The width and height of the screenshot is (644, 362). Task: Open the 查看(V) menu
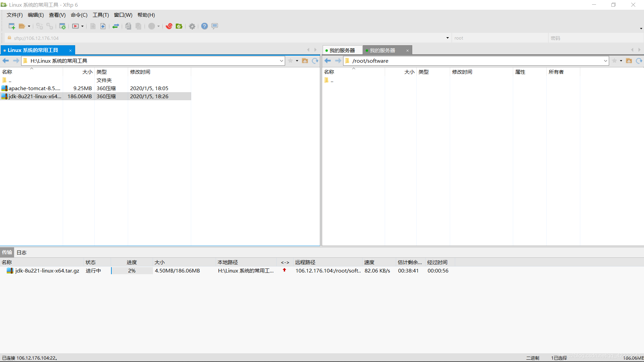tap(57, 15)
